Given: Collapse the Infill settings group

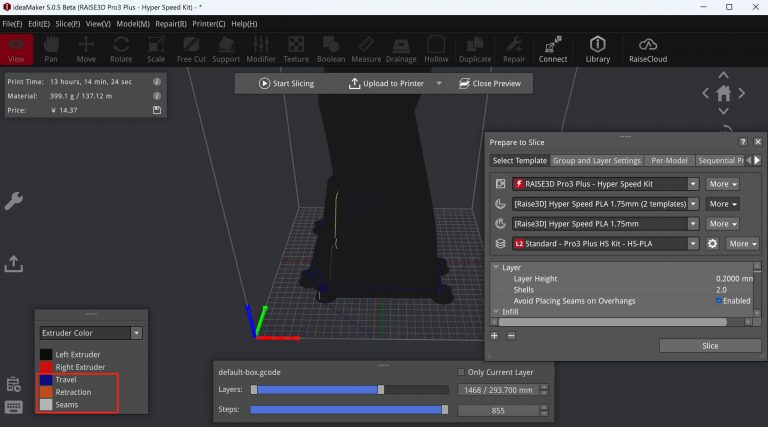Looking at the screenshot, I should (496, 311).
